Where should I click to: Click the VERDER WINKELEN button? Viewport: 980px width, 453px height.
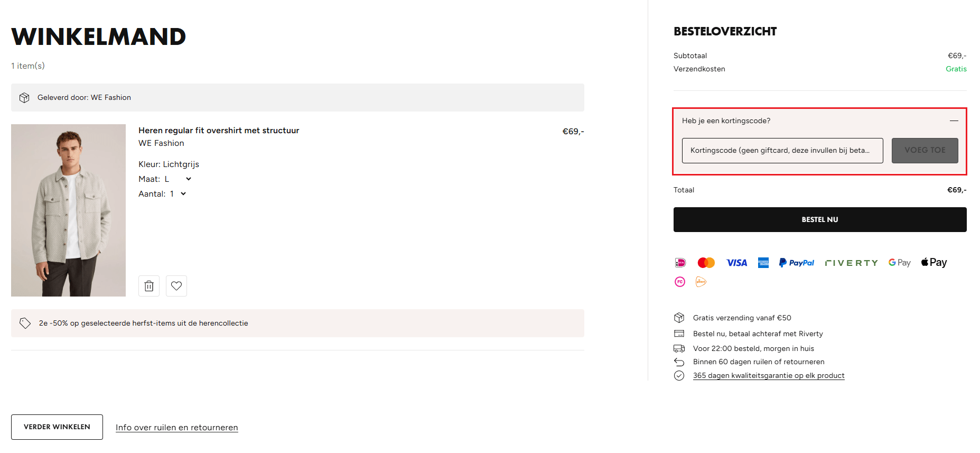tap(57, 427)
